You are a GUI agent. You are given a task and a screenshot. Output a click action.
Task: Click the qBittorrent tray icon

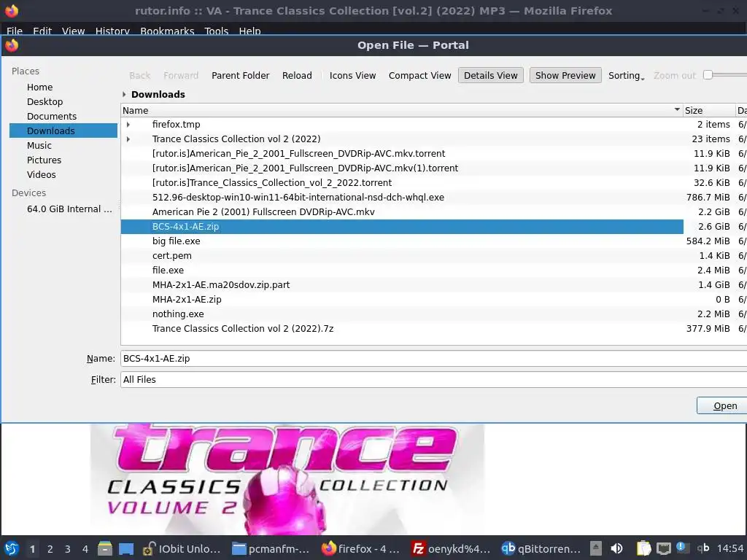[703, 548]
